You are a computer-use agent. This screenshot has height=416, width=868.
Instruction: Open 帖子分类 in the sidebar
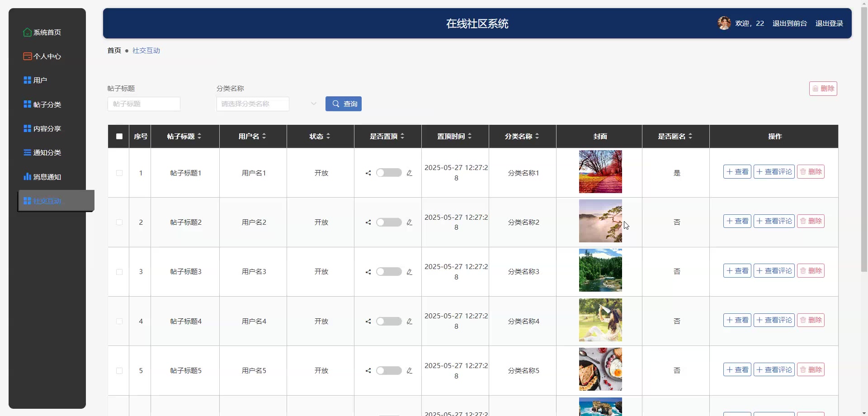click(x=47, y=104)
